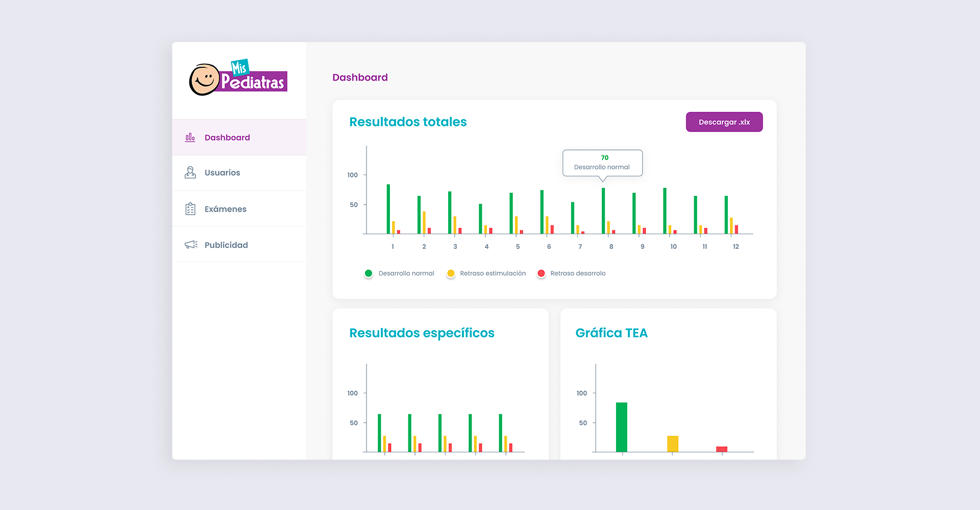The height and width of the screenshot is (510, 980).
Task: Click the Exámenes clipboard icon
Action: [190, 209]
